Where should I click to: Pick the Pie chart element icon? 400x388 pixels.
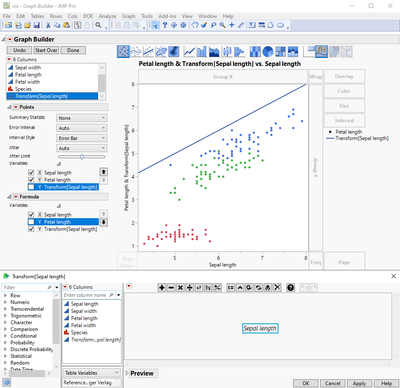tap(268, 52)
